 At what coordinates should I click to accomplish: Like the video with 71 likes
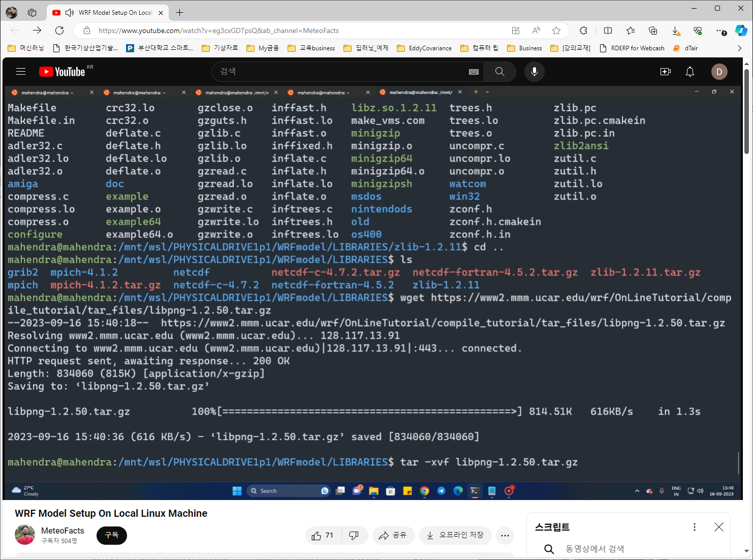[x=322, y=536]
